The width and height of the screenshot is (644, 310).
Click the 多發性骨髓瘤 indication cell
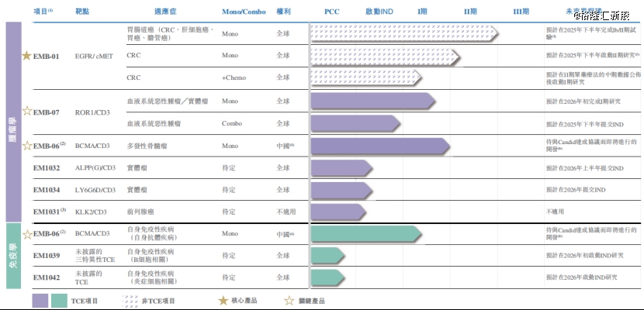(147, 146)
